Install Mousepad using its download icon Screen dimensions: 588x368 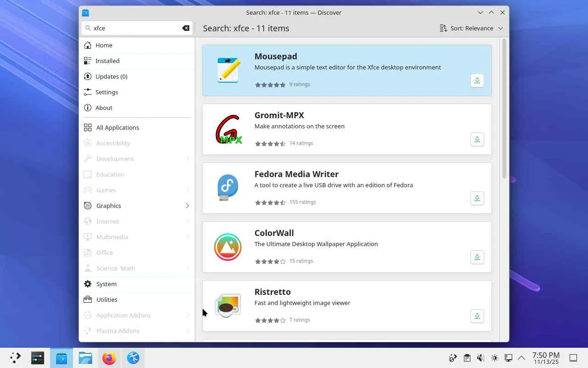(477, 80)
